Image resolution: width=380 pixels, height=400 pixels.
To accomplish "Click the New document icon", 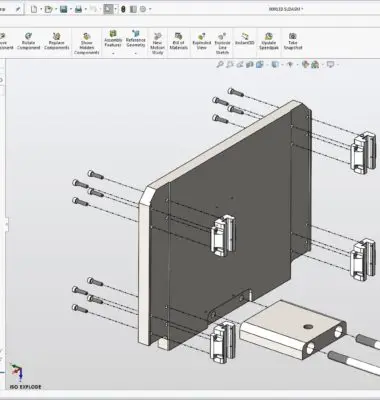I will click(x=34, y=9).
